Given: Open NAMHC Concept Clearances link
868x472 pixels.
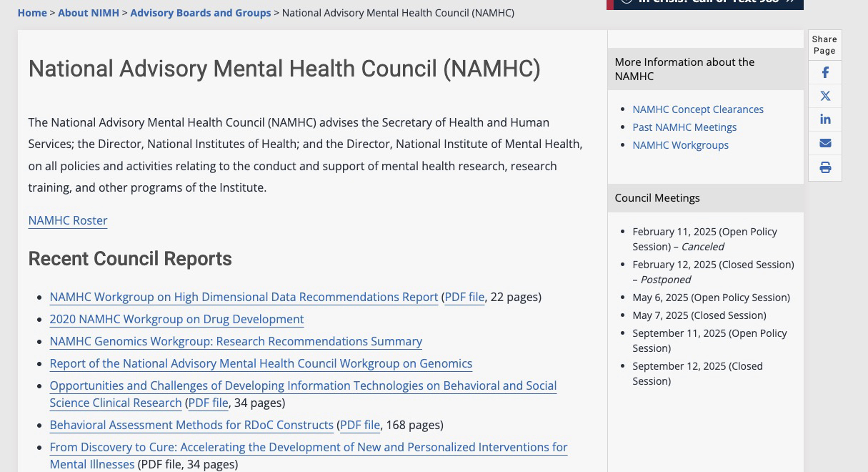Looking at the screenshot, I should [698, 109].
